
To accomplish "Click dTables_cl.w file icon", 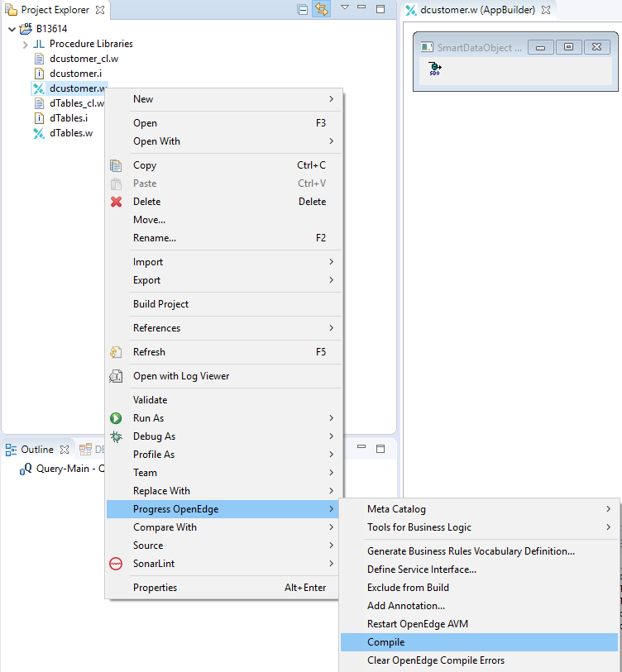I will 39,103.
